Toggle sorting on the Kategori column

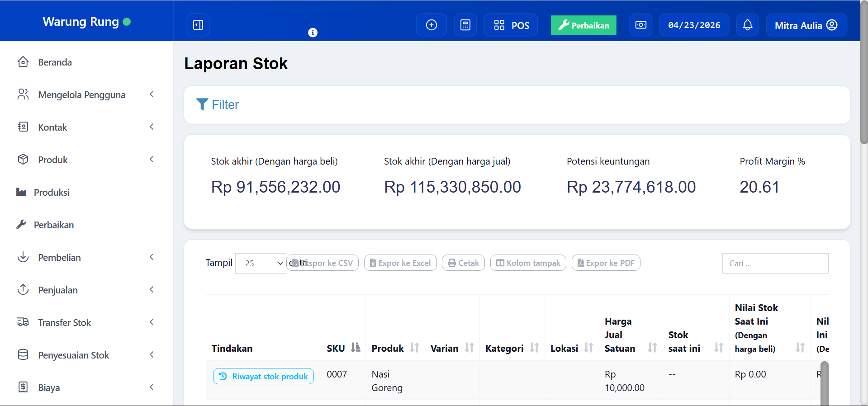point(534,348)
